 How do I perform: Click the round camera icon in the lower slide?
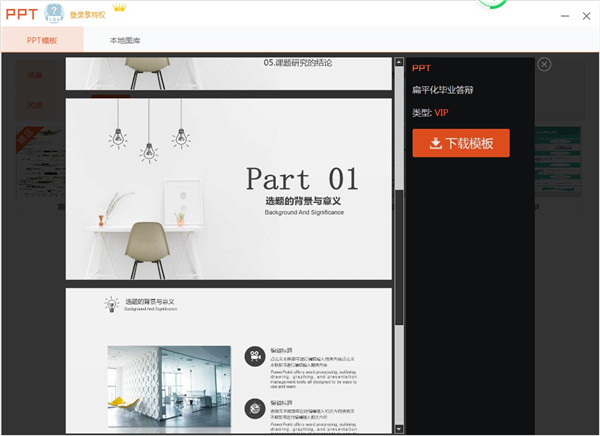(254, 355)
